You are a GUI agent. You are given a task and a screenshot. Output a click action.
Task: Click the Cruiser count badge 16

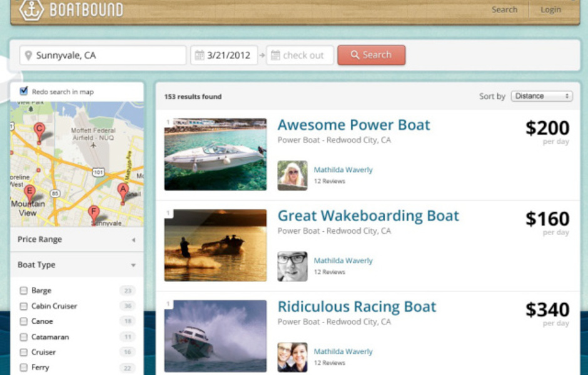click(128, 352)
